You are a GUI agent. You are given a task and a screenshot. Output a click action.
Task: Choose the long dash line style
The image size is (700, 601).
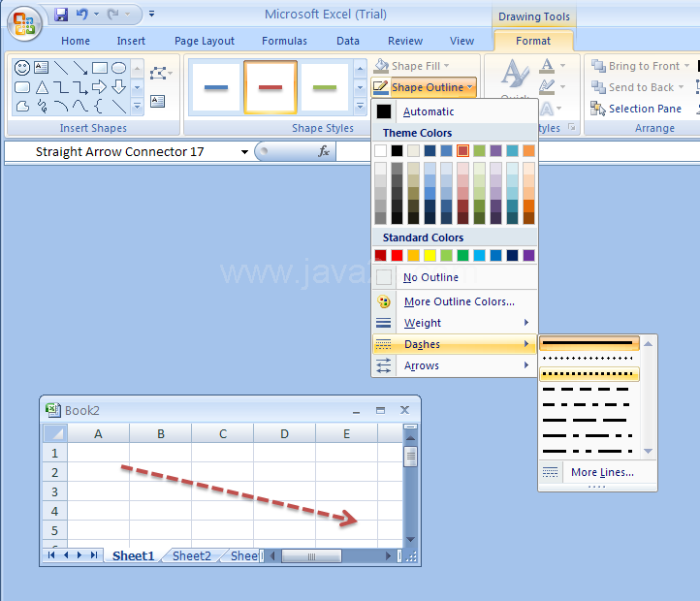coord(589,420)
